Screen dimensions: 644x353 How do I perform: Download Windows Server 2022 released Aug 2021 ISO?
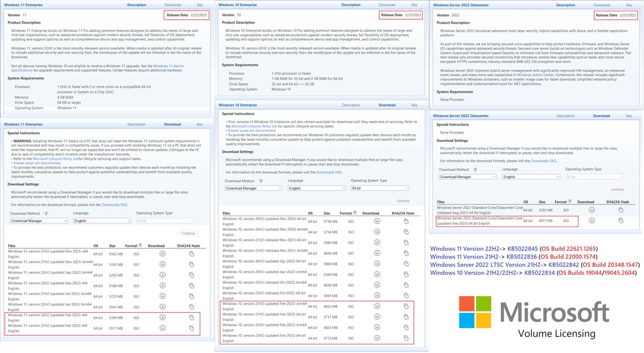(591, 210)
